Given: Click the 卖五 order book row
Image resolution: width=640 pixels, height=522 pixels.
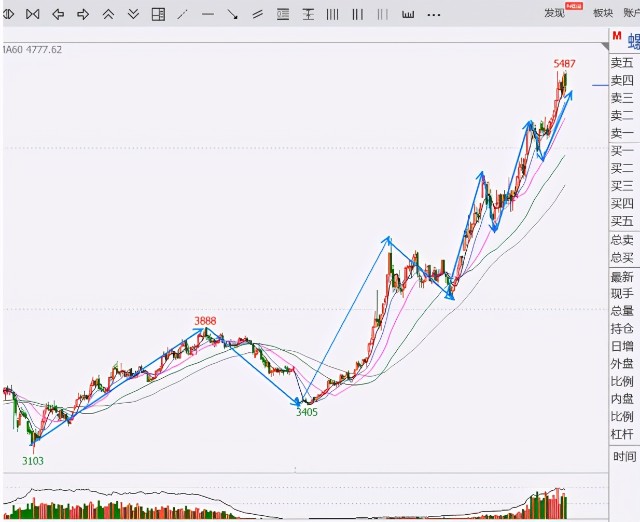Looking at the screenshot, I should tap(622, 62).
